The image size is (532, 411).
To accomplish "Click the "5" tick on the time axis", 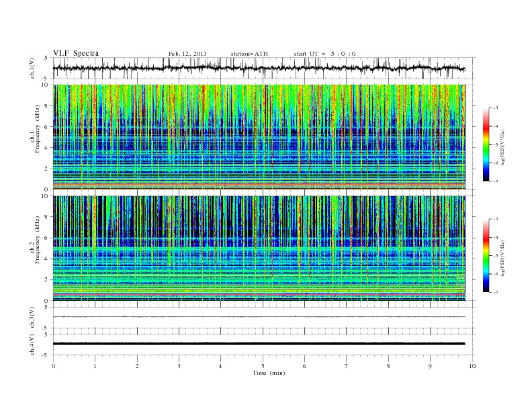I will (x=263, y=366).
